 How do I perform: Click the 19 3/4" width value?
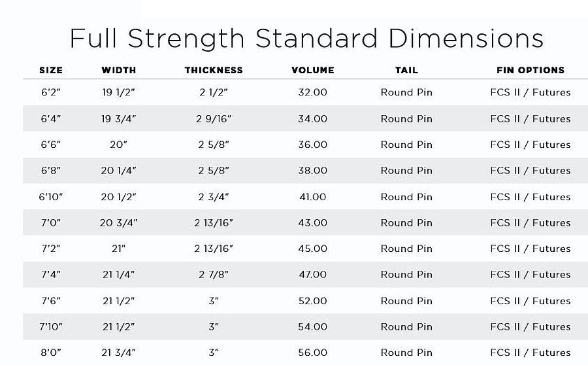tap(118, 119)
